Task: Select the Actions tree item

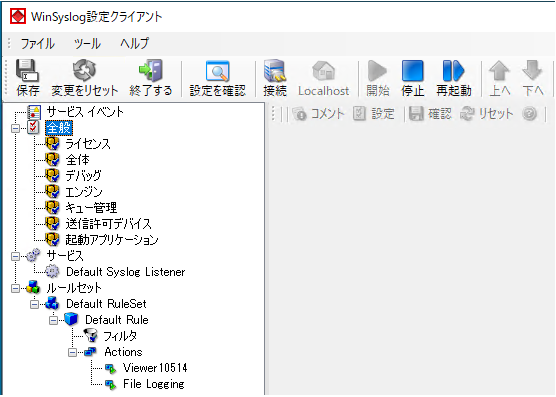Action: click(x=123, y=352)
